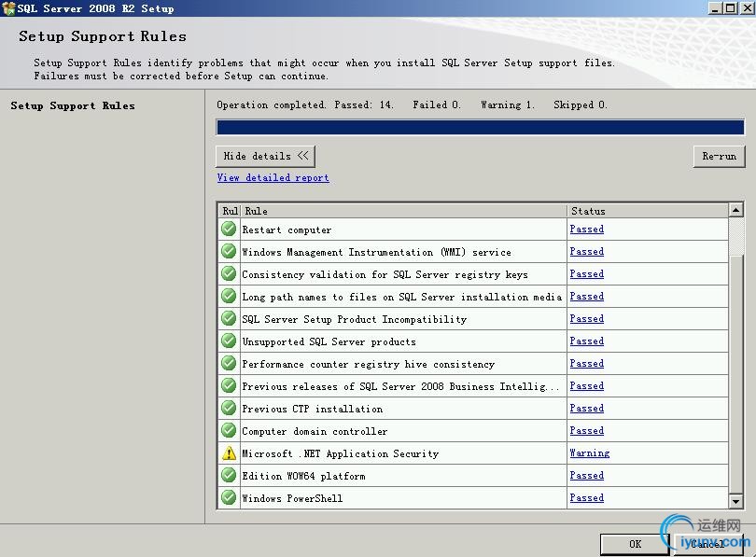Click the Cancel button
Image resolution: width=756 pixels, height=557 pixels.
coord(707,544)
